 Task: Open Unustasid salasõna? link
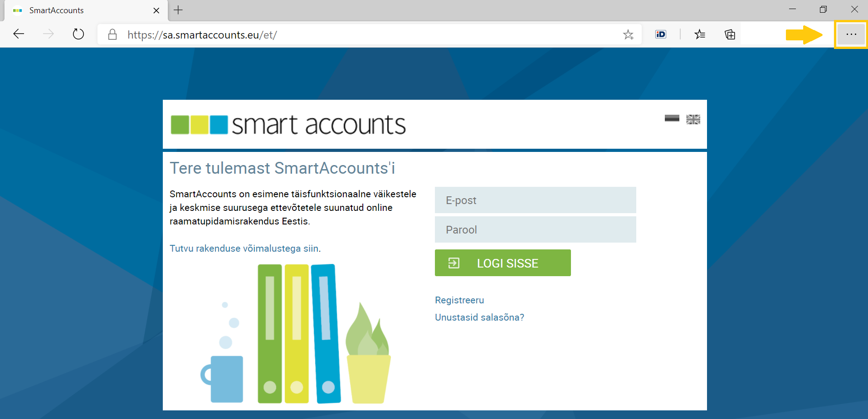(x=479, y=317)
